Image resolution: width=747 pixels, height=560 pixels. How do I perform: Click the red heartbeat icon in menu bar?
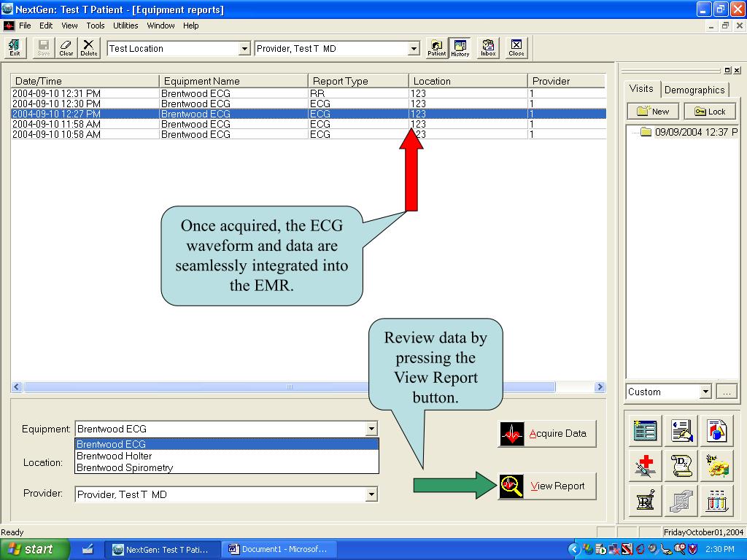coord(9,26)
